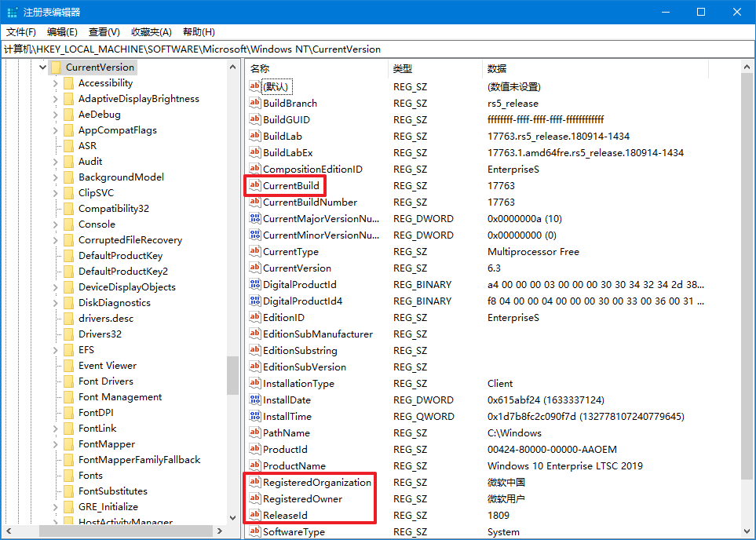This screenshot has width=756, height=540.
Task: Click the CurrentVersion folder icon in tree
Action: coord(57,67)
